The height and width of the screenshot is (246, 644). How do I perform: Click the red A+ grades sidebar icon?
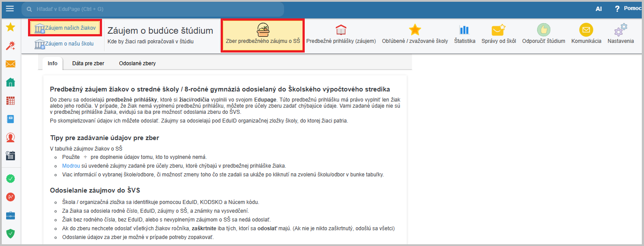click(x=11, y=197)
